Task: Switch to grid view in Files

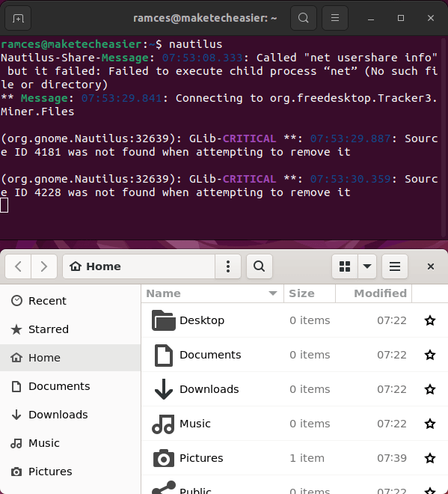Action: click(345, 266)
